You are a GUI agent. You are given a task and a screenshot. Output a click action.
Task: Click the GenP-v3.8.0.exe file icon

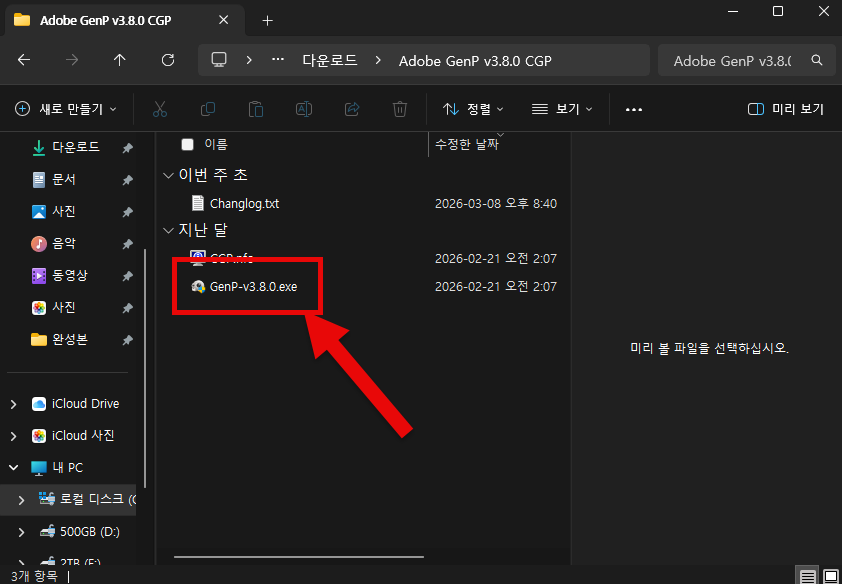(x=198, y=287)
